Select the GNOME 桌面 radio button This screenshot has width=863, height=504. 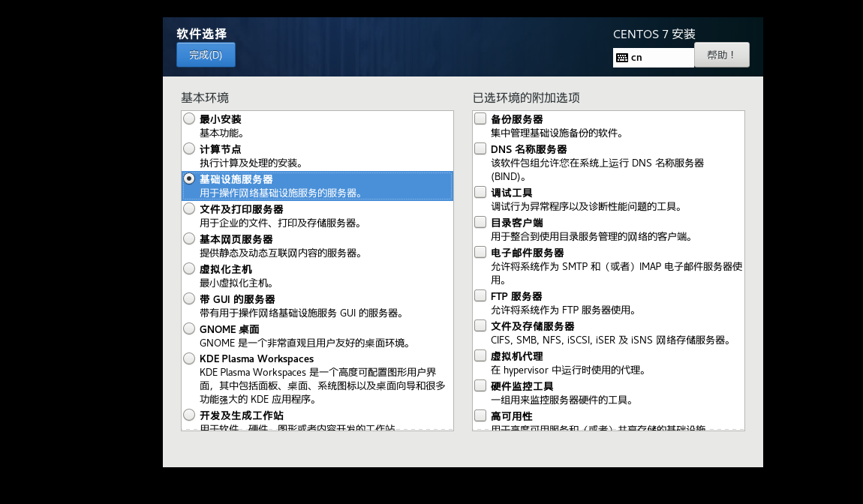[x=189, y=328]
